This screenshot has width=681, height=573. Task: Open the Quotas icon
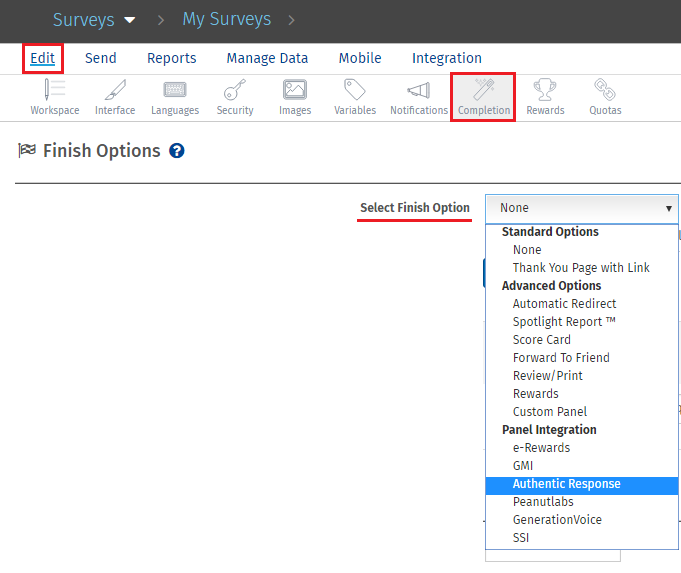[604, 91]
